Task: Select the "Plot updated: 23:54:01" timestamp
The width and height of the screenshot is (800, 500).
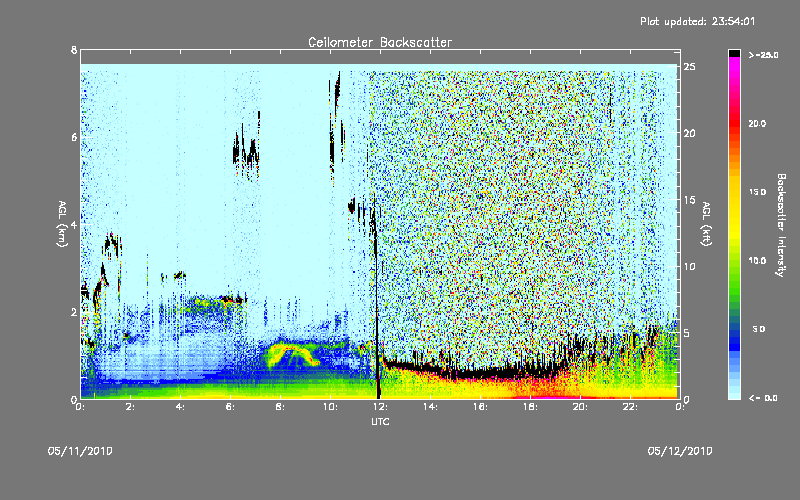Action: click(697, 21)
